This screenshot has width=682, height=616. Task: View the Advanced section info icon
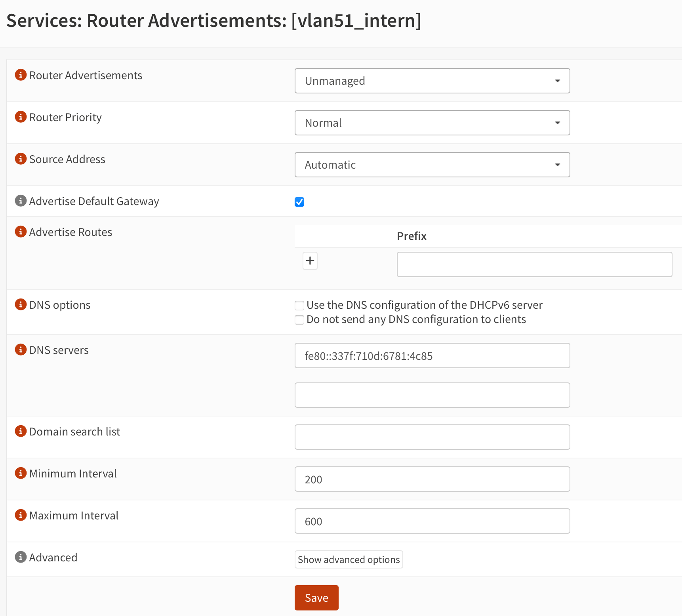pyautogui.click(x=20, y=557)
